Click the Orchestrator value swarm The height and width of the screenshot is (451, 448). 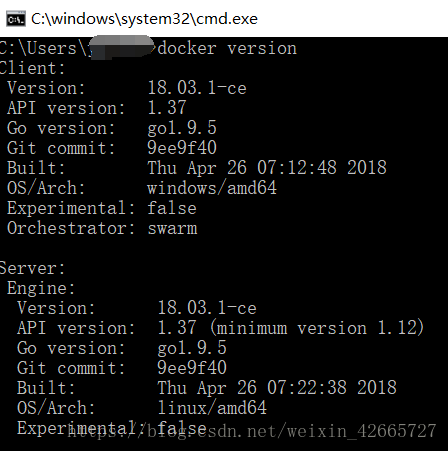[x=172, y=228]
